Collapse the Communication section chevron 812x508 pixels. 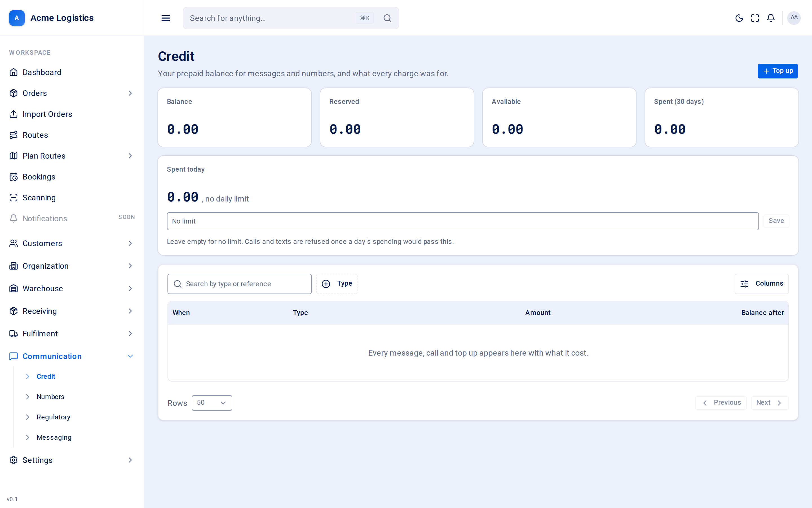[130, 356]
